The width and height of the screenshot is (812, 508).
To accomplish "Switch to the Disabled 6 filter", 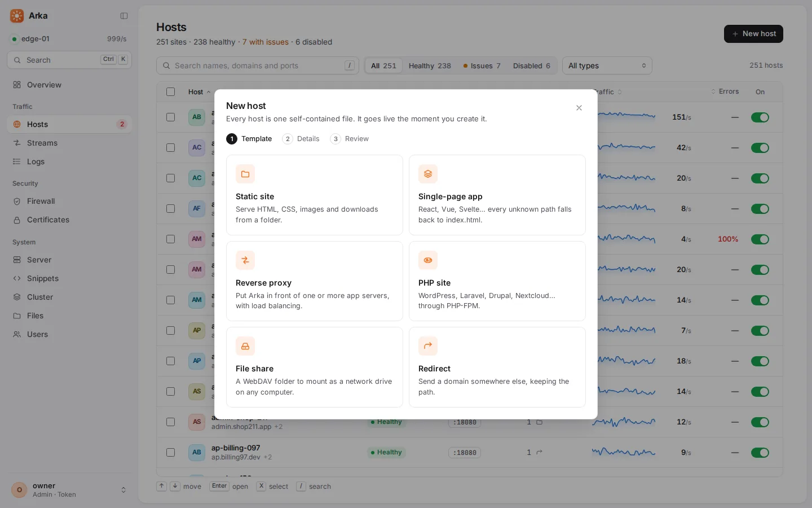I will [531, 65].
